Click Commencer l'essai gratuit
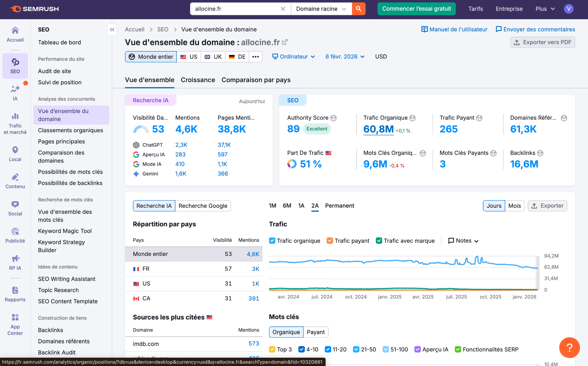This screenshot has width=588, height=366. click(x=416, y=9)
